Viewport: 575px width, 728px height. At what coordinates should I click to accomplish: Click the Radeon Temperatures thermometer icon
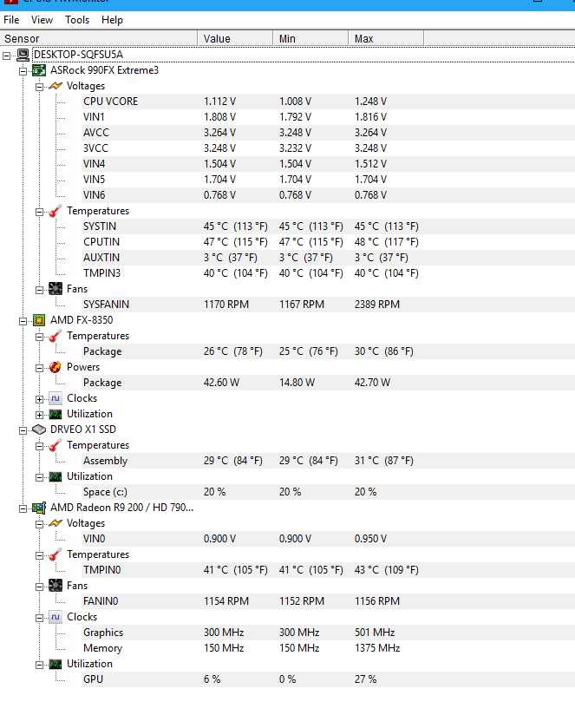point(56,554)
